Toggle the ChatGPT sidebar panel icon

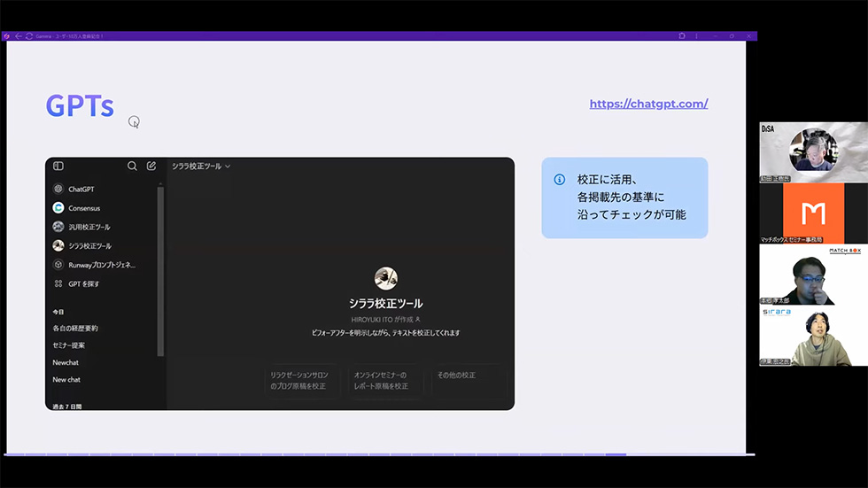(x=58, y=166)
